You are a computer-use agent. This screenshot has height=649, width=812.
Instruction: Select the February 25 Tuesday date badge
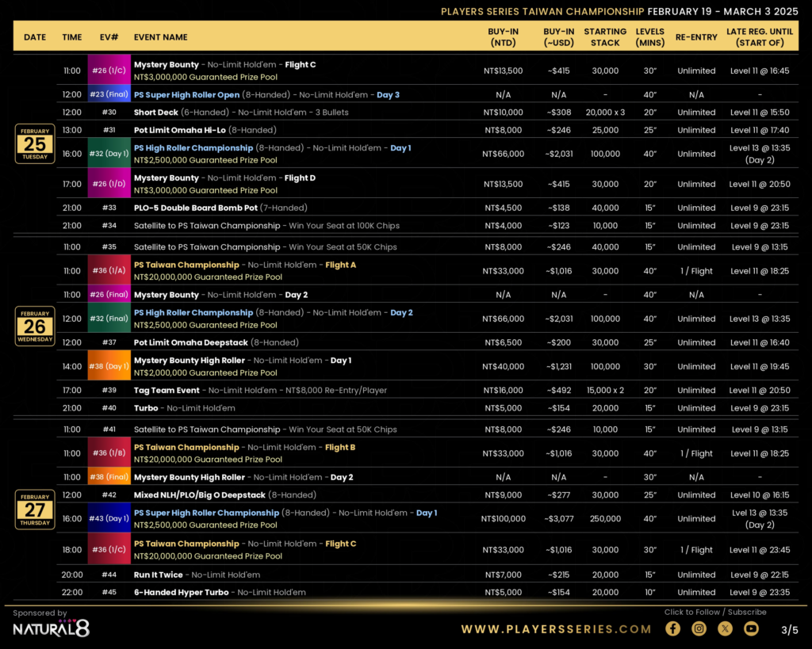pyautogui.click(x=35, y=143)
